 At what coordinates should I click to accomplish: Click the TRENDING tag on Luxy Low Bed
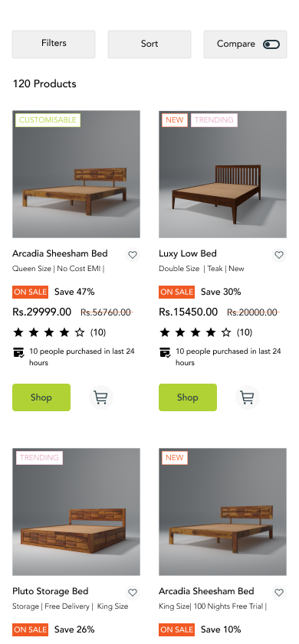214,120
